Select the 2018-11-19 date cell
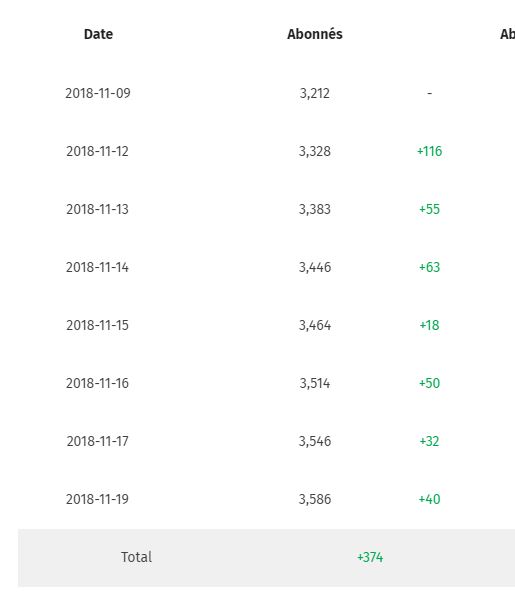Screen dimensions: 515x592 tap(97, 500)
